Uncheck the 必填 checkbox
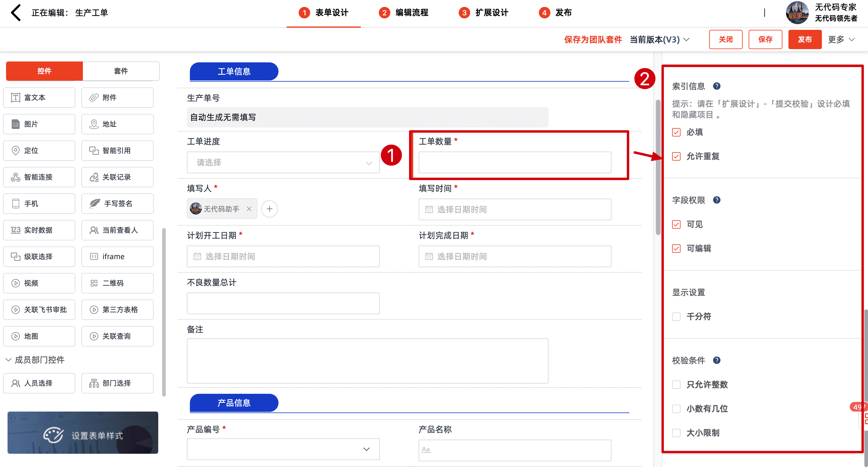Screen dimensions: 868x467 click(676, 132)
